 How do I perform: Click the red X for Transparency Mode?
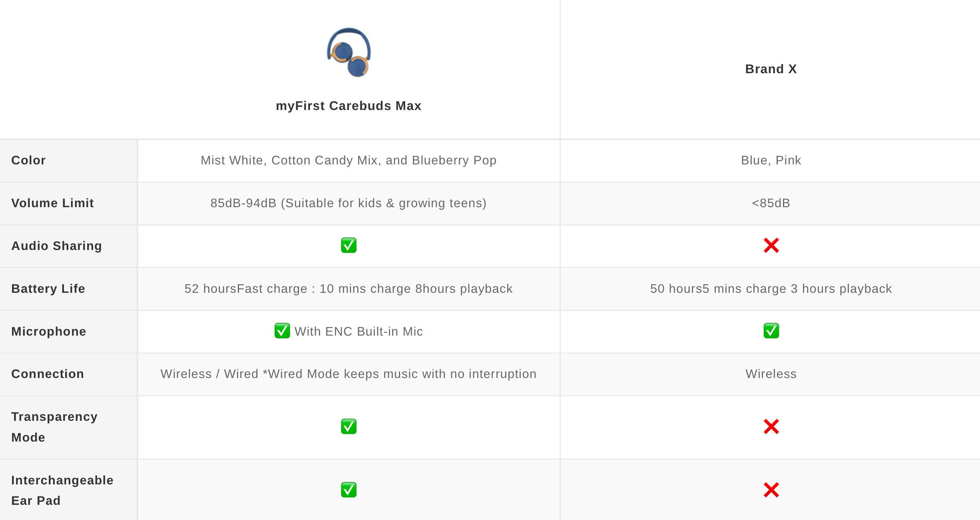pos(771,426)
